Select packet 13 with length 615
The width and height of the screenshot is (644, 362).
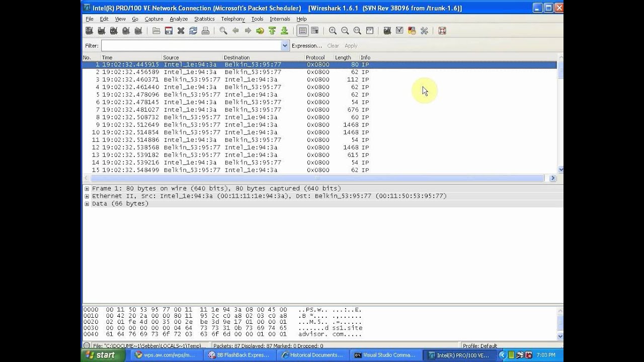click(319, 155)
